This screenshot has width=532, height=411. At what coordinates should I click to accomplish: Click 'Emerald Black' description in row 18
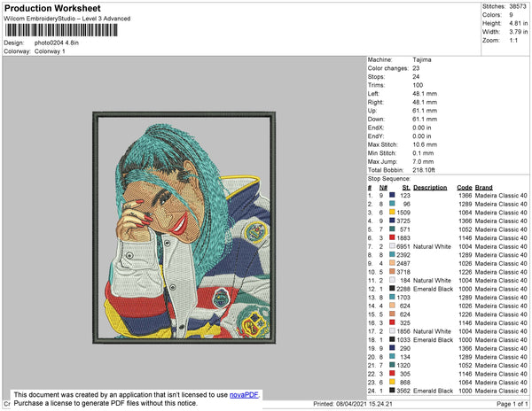coord(433,339)
